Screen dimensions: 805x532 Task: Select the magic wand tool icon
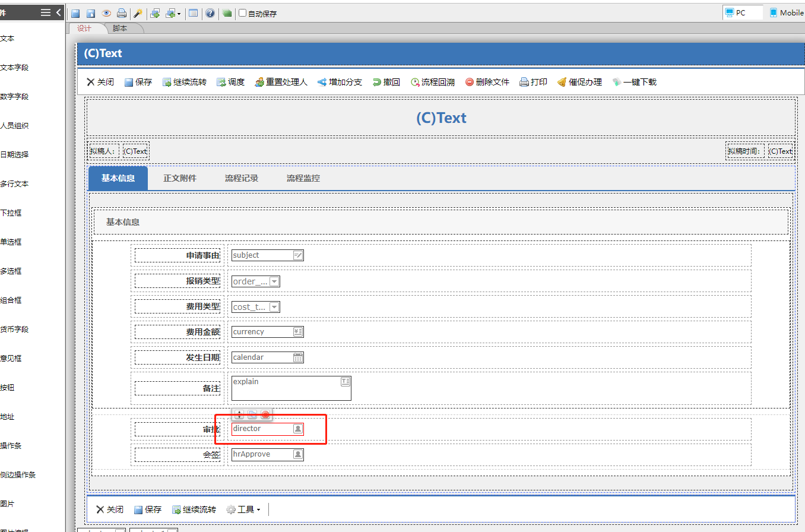138,13
